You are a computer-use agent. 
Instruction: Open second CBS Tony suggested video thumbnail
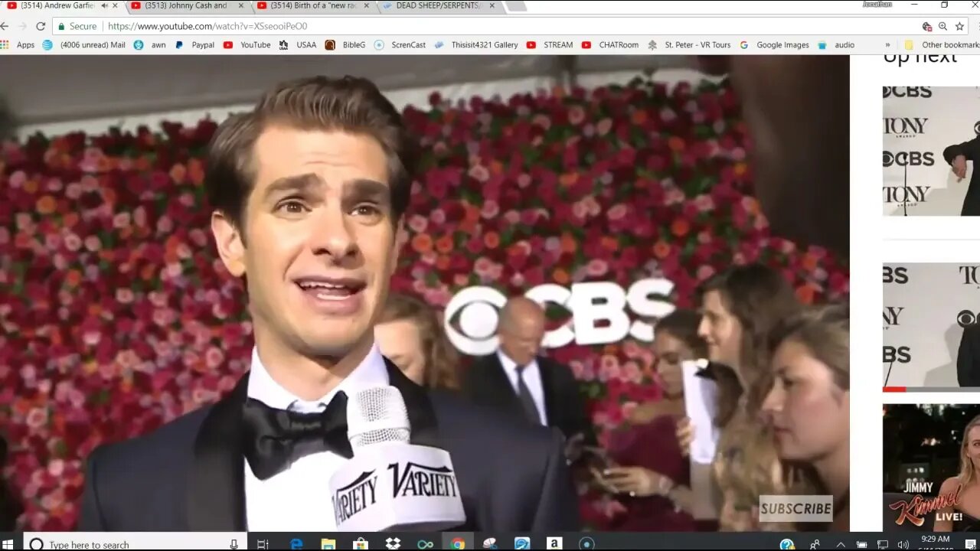[931, 328]
